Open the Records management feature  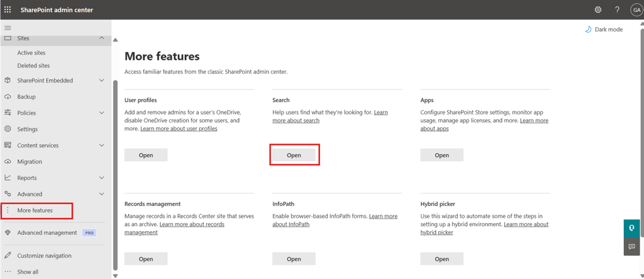point(146,259)
